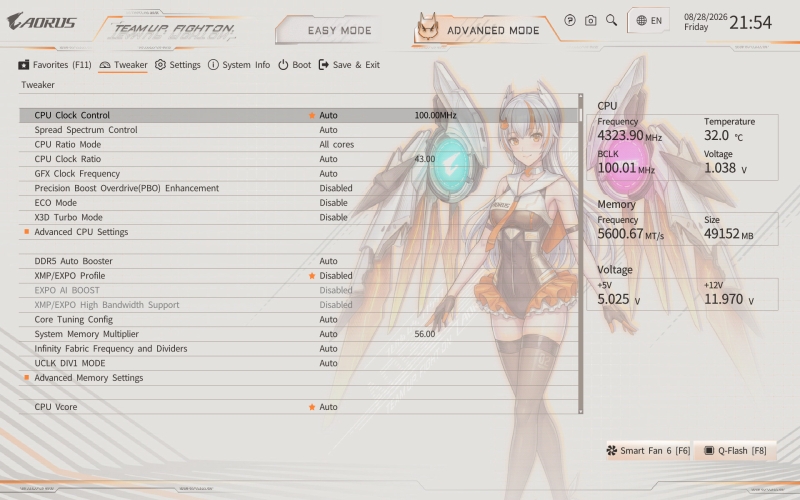
Task: Click the Smart Fan 6 fan icon
Action: click(611, 451)
